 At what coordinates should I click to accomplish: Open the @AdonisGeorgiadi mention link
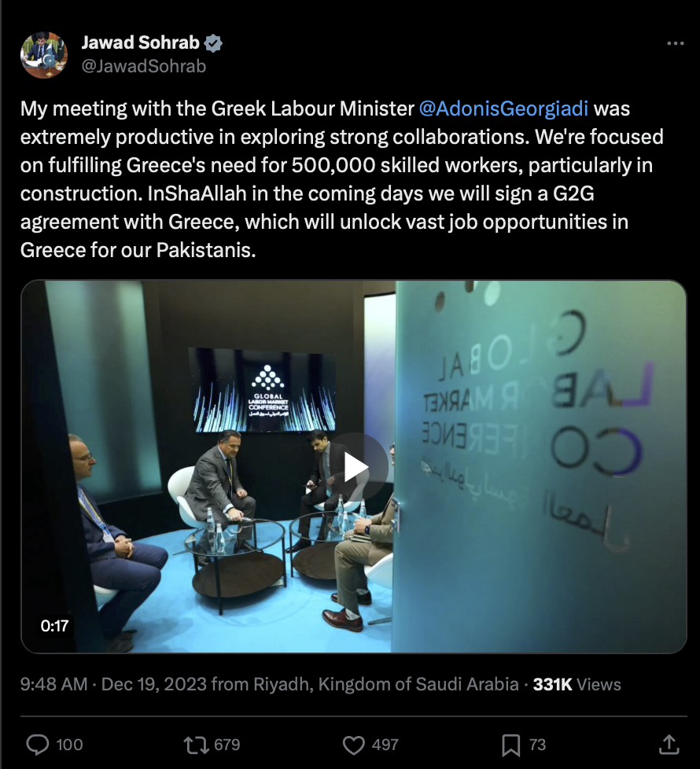(503, 109)
